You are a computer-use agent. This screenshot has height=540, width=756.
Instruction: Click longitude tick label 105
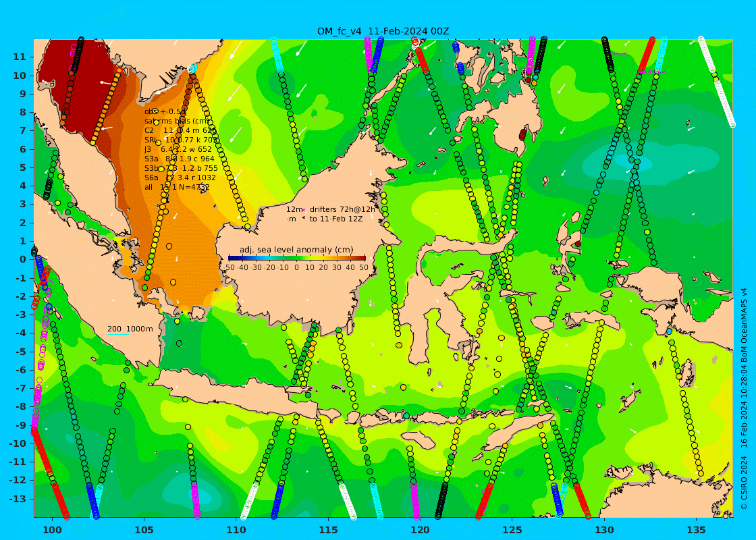(144, 531)
